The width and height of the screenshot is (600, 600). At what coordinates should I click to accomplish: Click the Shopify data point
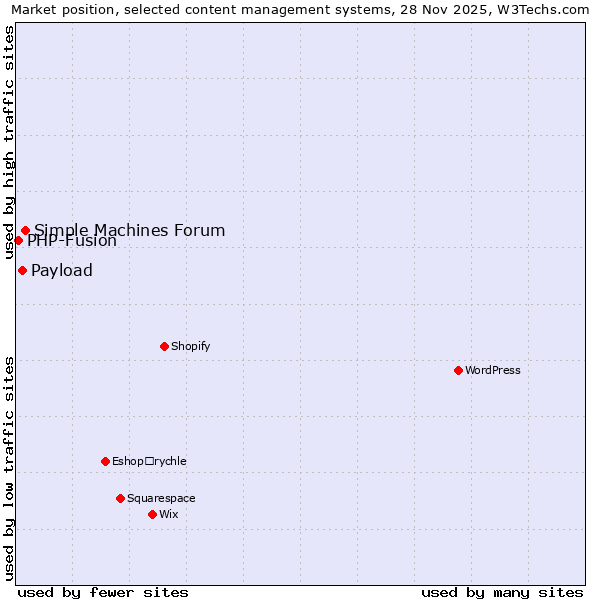pyautogui.click(x=164, y=346)
